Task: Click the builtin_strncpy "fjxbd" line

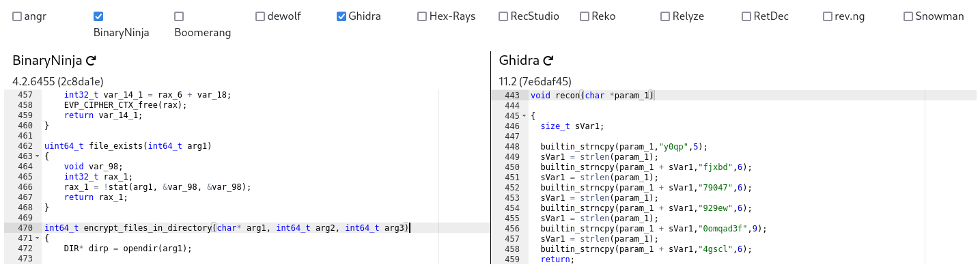Action: (x=646, y=167)
